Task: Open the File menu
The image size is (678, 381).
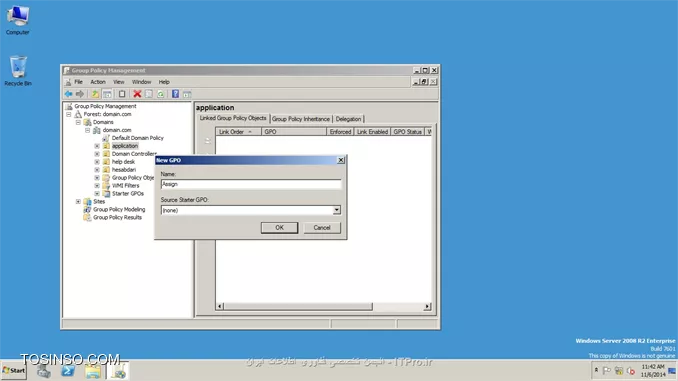Action: point(78,82)
